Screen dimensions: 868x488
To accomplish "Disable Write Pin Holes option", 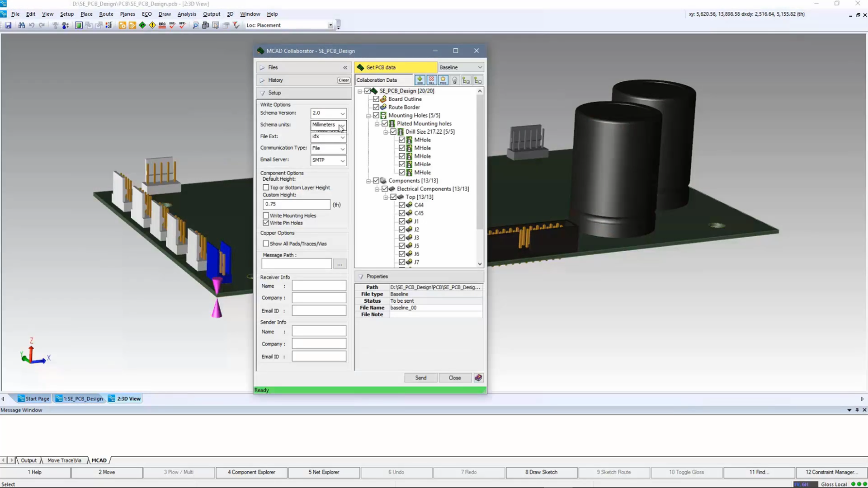I will 266,222.
